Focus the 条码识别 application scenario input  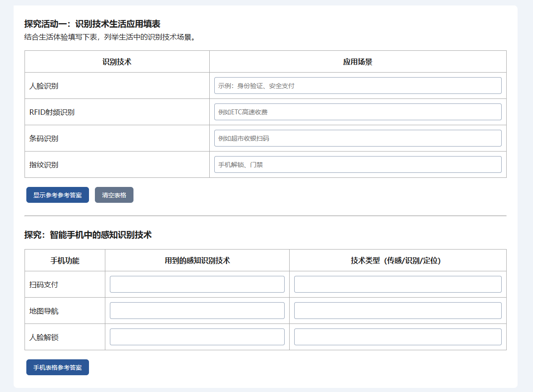(x=358, y=138)
